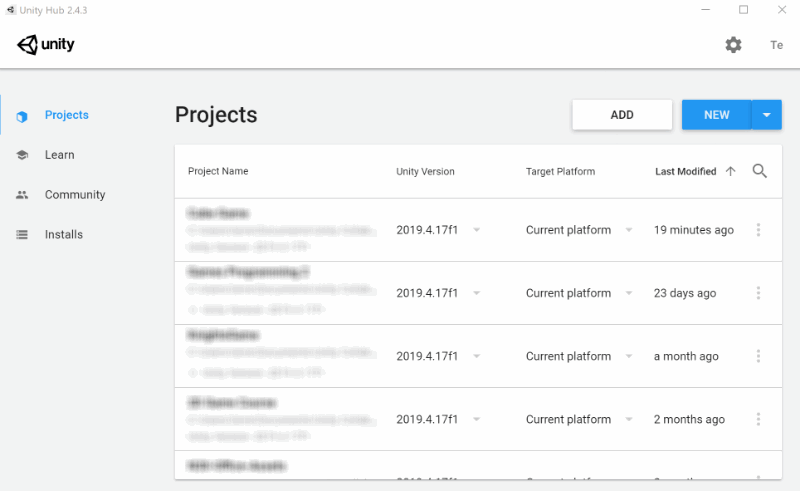
Task: Click the Unity Hub icon in title bar
Action: point(11,10)
